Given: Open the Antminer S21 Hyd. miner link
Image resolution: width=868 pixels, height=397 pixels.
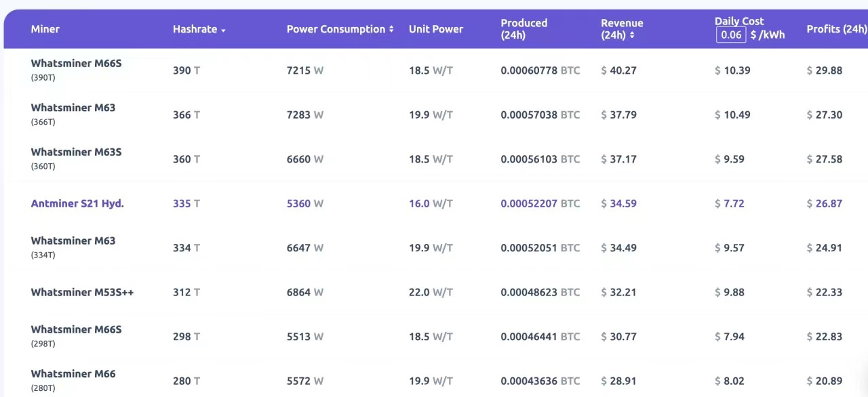Looking at the screenshot, I should coord(77,203).
